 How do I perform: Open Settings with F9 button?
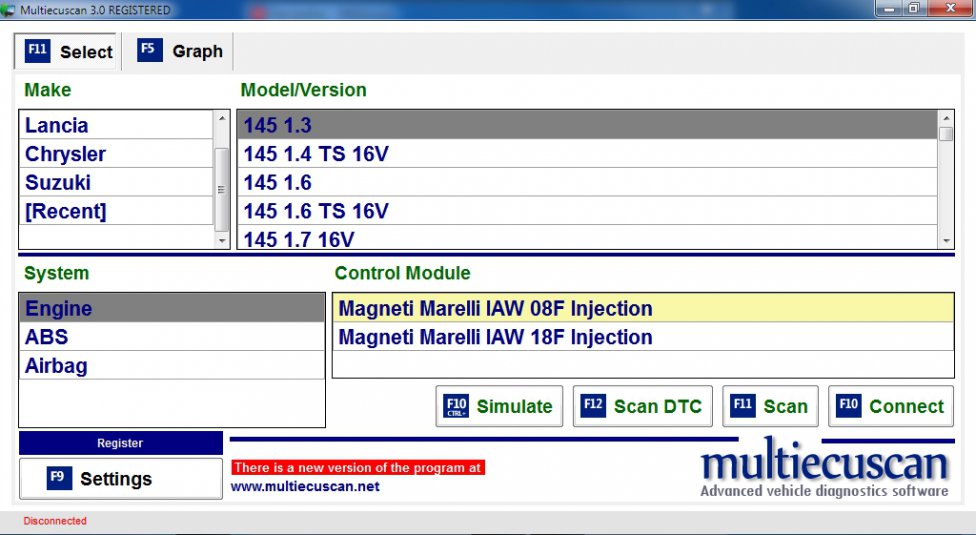[x=120, y=479]
